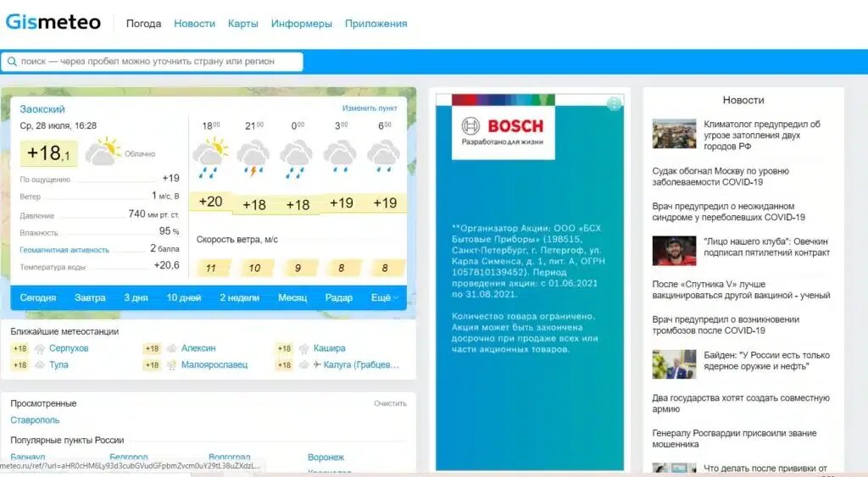
Task: Click Изменить пункт link
Action: tap(370, 108)
